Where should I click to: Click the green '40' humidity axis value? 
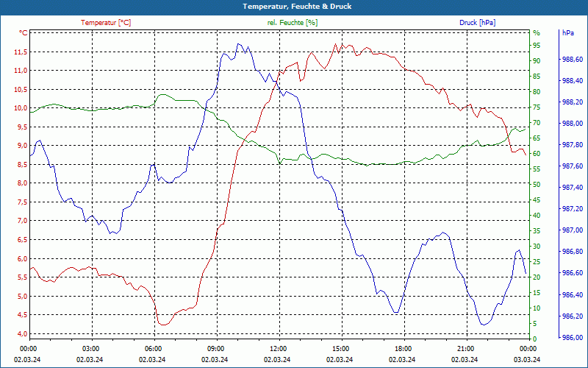[x=537, y=216]
